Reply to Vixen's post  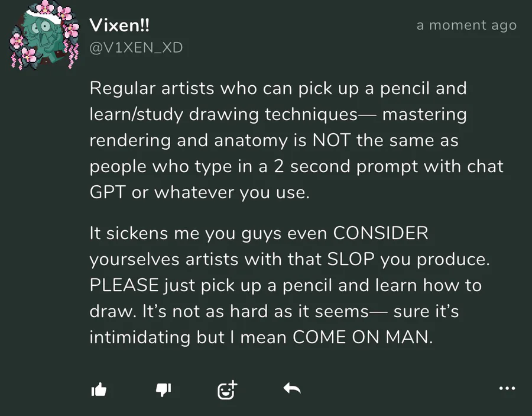coord(292,389)
